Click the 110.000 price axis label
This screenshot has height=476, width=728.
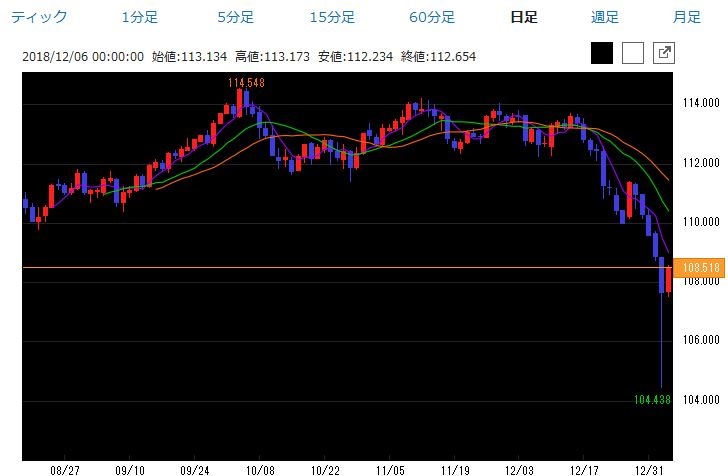tap(701, 222)
